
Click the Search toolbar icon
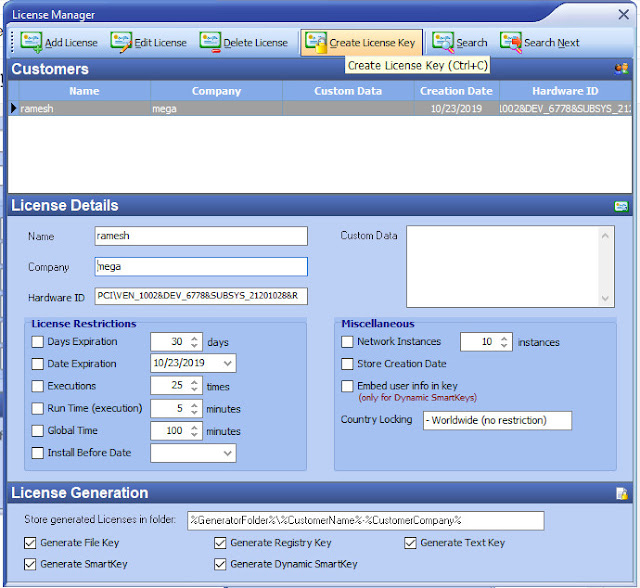pos(443,42)
